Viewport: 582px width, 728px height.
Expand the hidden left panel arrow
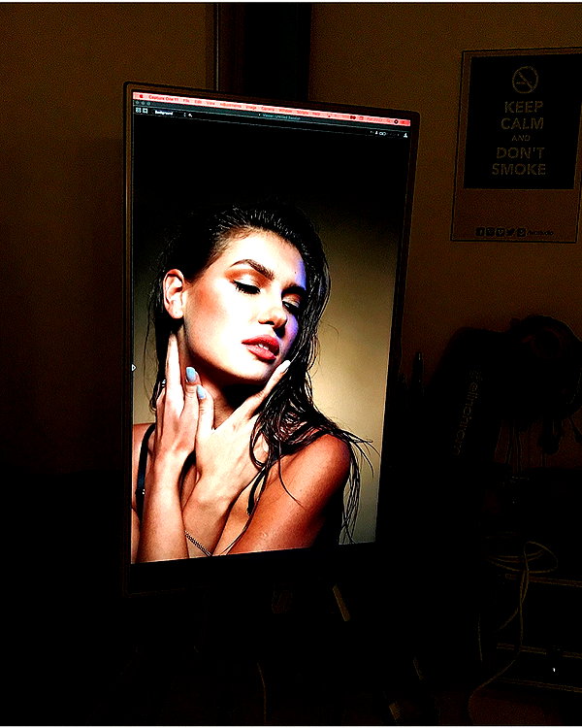[134, 368]
